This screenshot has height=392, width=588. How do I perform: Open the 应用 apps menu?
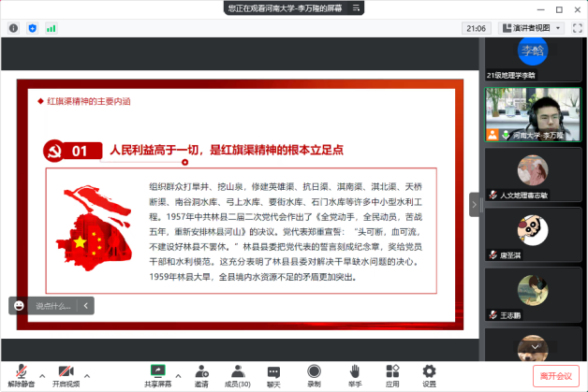pyautogui.click(x=392, y=373)
